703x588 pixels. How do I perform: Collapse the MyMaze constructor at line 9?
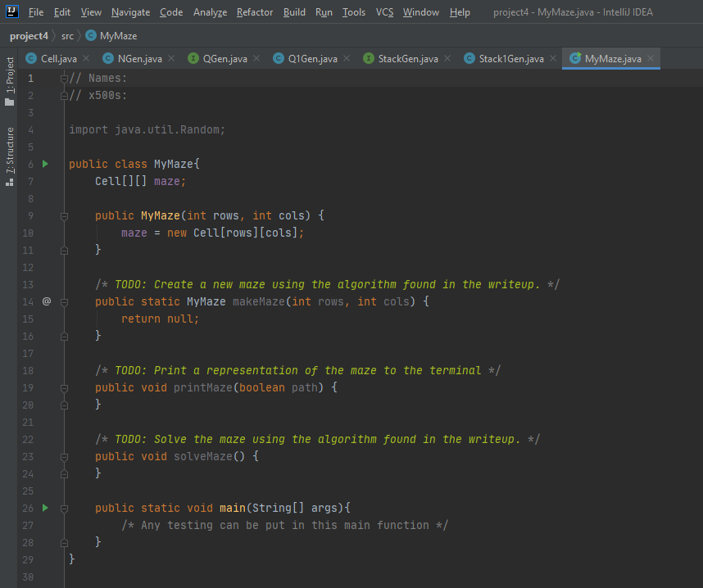(64, 216)
